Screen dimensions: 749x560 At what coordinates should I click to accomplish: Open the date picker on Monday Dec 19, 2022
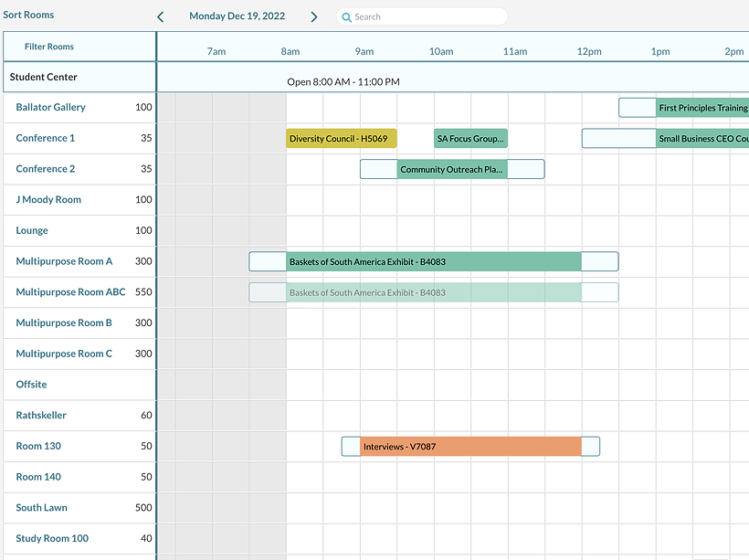tap(237, 16)
